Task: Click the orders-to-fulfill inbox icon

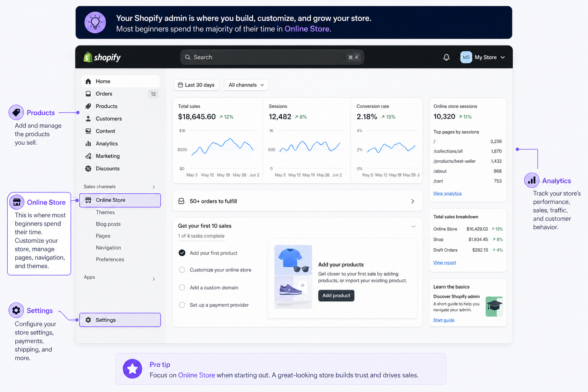Action: [x=181, y=201]
